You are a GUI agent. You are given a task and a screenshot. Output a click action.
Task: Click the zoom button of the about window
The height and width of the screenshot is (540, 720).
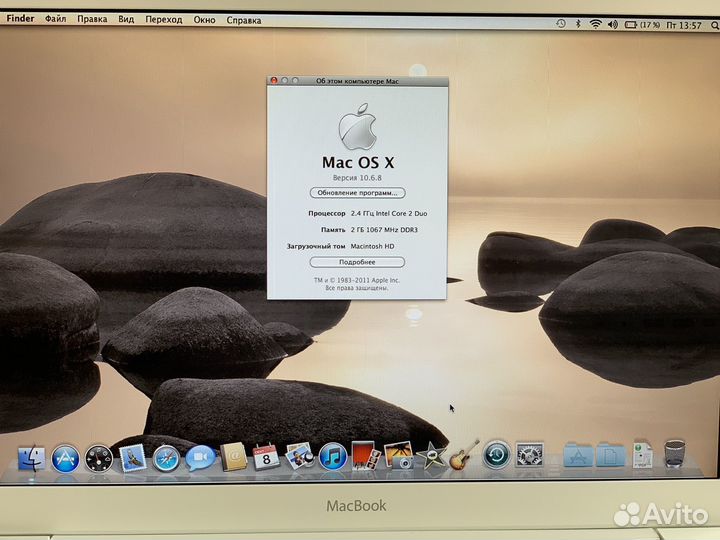pyautogui.click(x=295, y=80)
